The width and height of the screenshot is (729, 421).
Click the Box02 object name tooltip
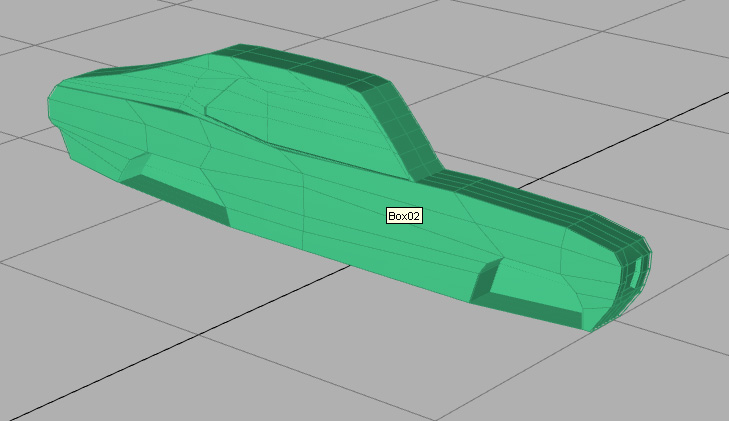pos(405,216)
